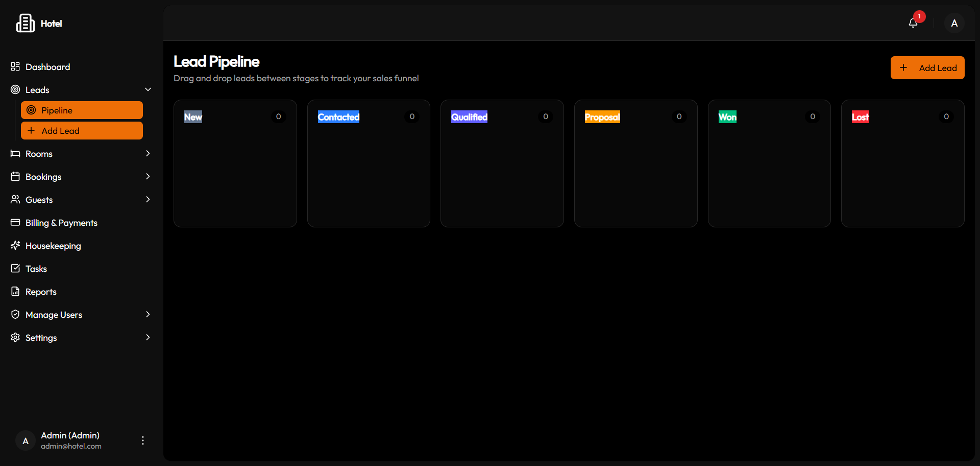980x466 pixels.
Task: Click the green Won stage label
Action: tap(727, 117)
